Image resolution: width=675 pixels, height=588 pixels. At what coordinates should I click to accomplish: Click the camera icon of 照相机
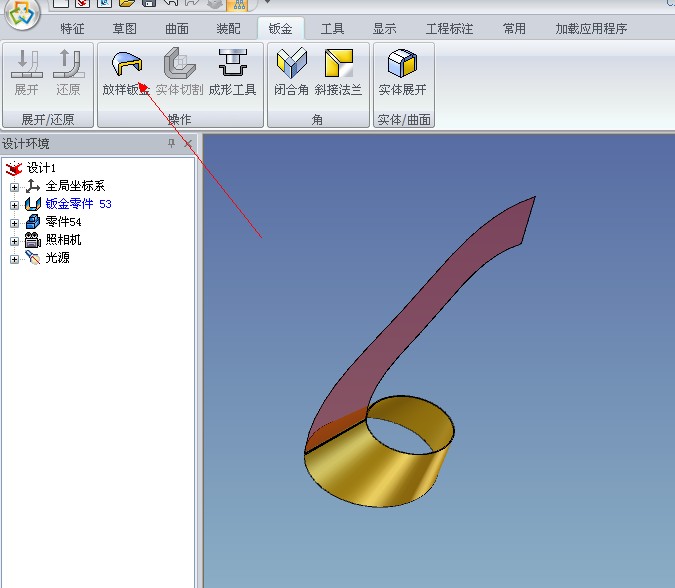(33, 240)
